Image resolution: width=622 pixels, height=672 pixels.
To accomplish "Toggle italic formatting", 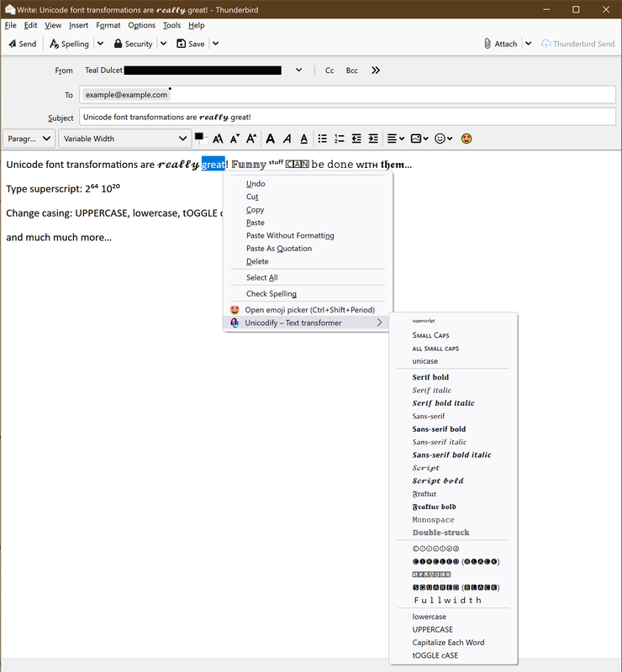I will [287, 139].
